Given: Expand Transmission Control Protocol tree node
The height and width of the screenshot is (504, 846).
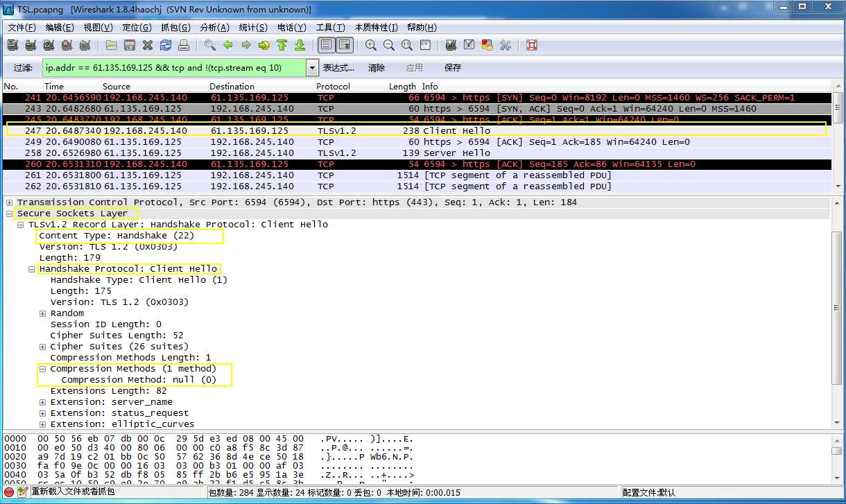Looking at the screenshot, I should 10,202.
